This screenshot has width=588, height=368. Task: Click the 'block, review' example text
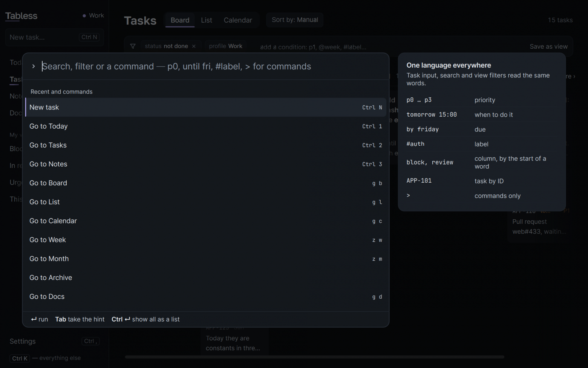(430, 162)
